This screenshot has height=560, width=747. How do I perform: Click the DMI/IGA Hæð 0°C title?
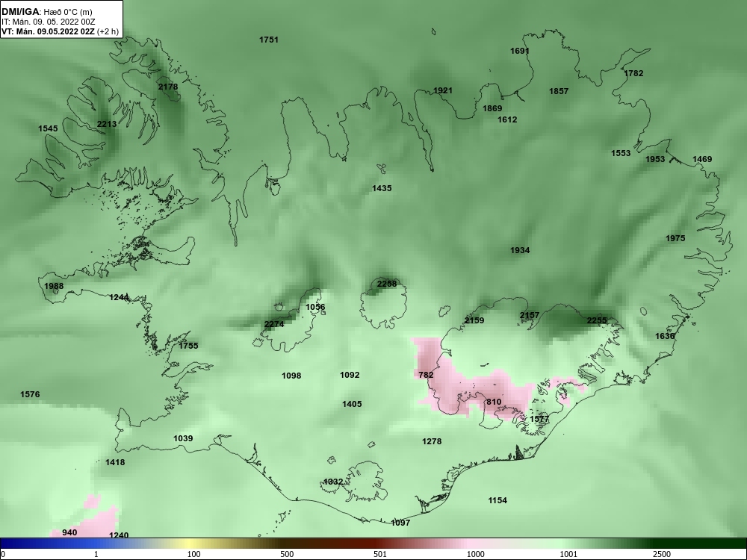click(x=47, y=13)
